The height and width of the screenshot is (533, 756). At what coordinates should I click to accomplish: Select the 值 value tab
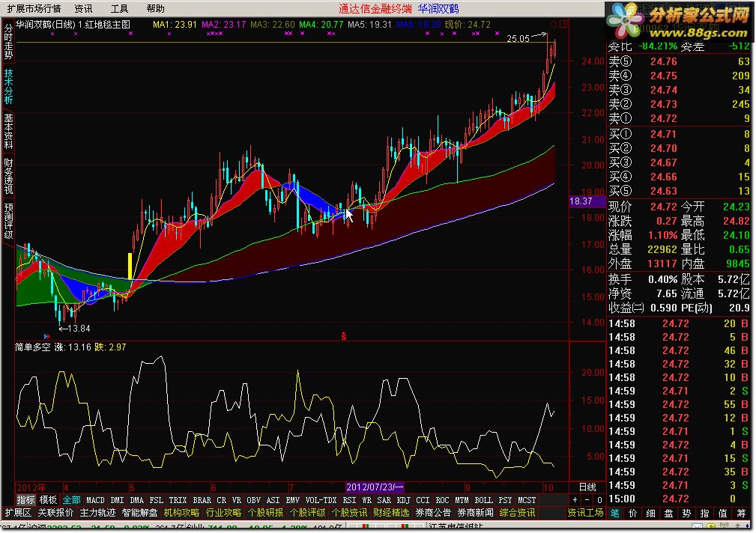click(x=722, y=514)
